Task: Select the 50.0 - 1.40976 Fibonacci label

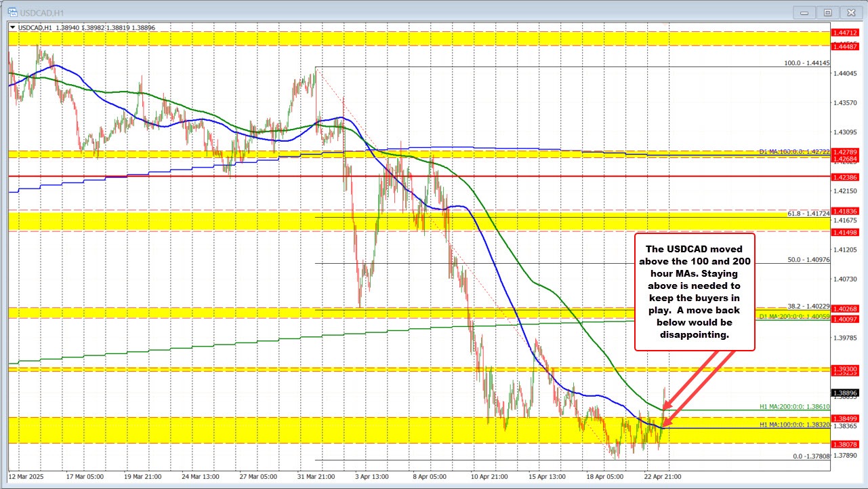Action: coord(808,259)
